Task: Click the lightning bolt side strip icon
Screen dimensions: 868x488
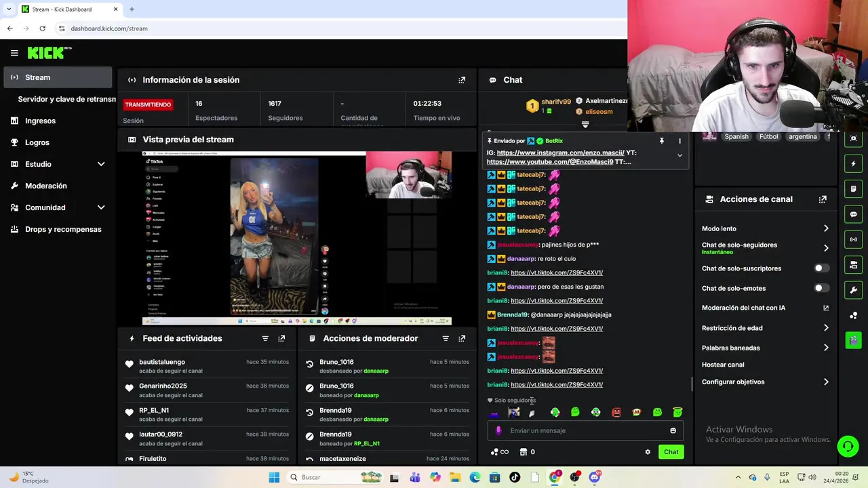Action: [x=853, y=163]
